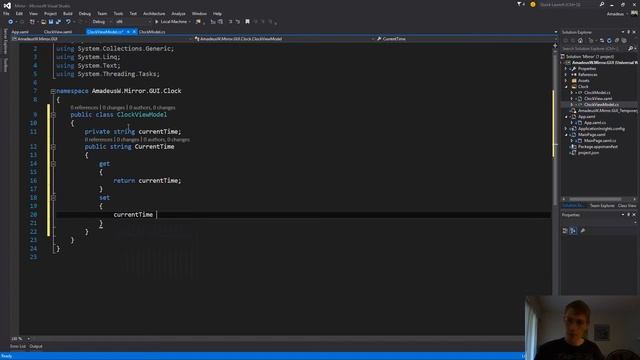This screenshot has width=640, height=360.
Task: Collapse the get accessor outline
Action: 53,164
